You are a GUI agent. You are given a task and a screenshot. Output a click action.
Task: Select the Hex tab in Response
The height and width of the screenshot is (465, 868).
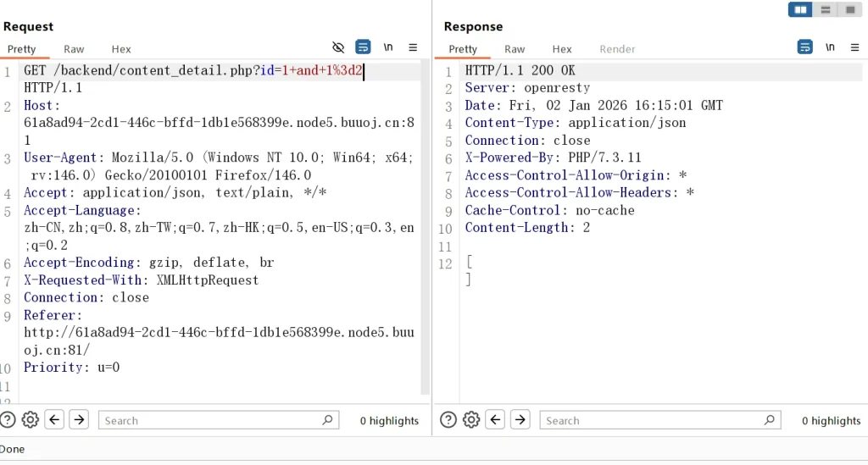562,49
